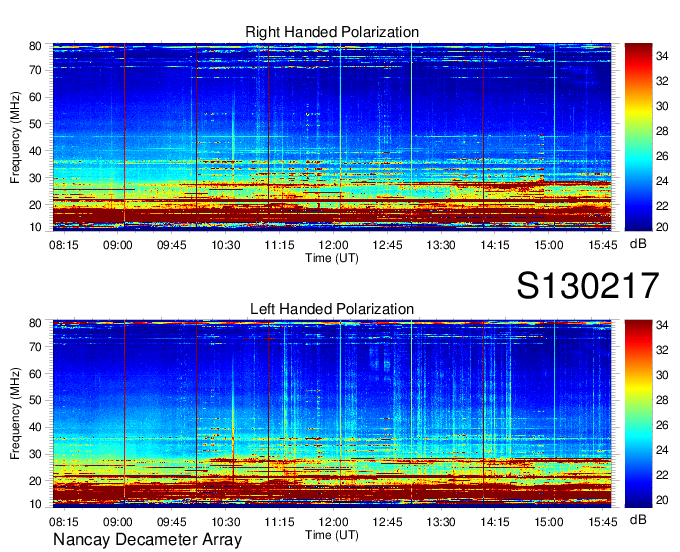This screenshot has width=680, height=552.
Task: Click the 32 value on lower color bar
Action: tap(662, 349)
